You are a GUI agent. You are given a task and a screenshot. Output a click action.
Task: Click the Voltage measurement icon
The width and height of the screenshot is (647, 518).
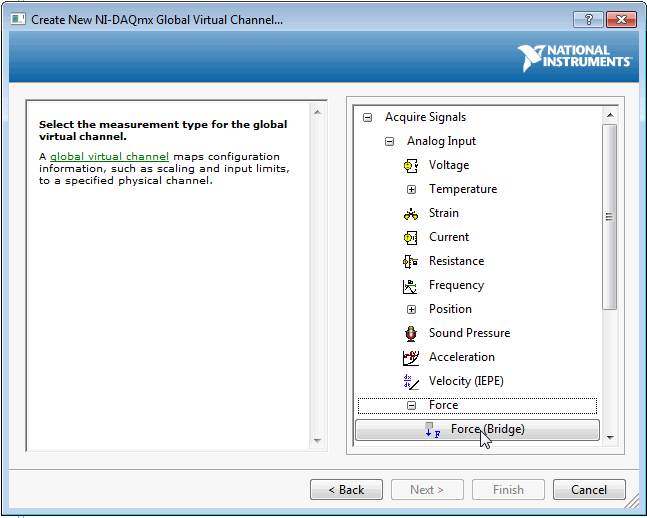click(x=410, y=165)
